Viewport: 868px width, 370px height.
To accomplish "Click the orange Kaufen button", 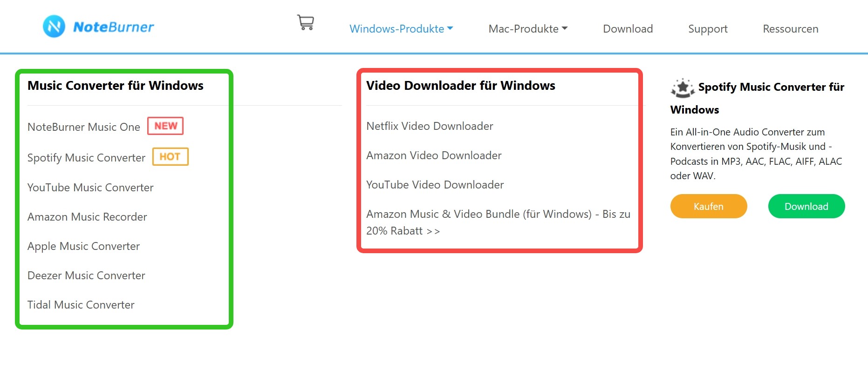I will click(x=709, y=206).
